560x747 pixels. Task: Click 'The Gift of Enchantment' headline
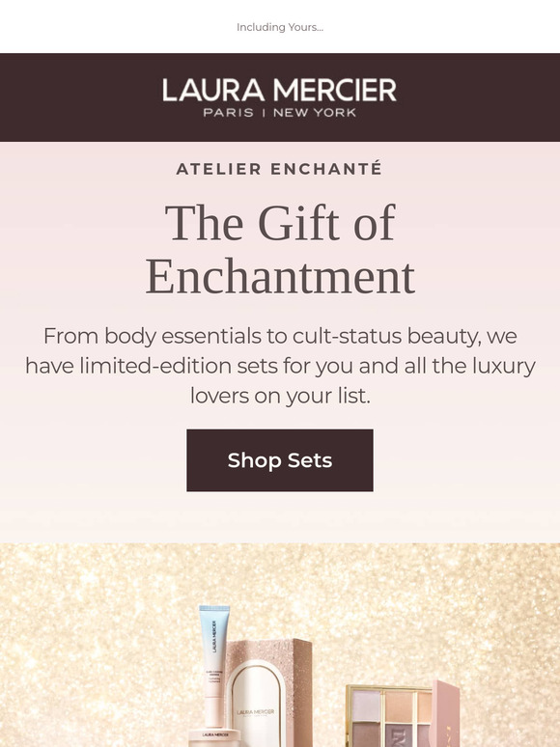click(280, 249)
